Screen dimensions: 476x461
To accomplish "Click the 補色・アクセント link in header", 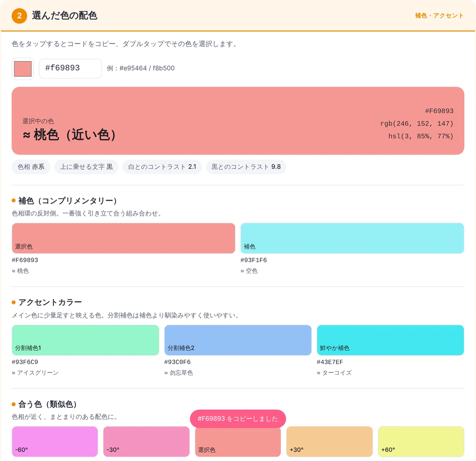I will (439, 15).
